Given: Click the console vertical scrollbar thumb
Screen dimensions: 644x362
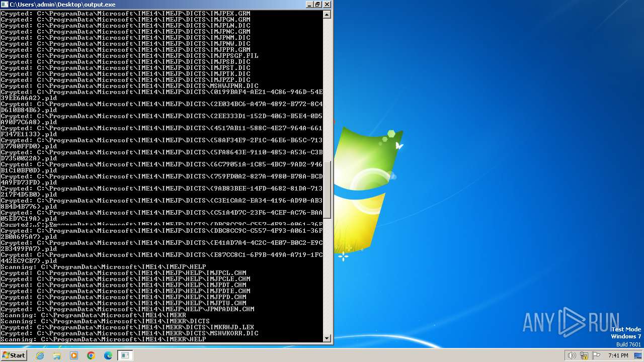Looking at the screenshot, I should click(x=327, y=190).
